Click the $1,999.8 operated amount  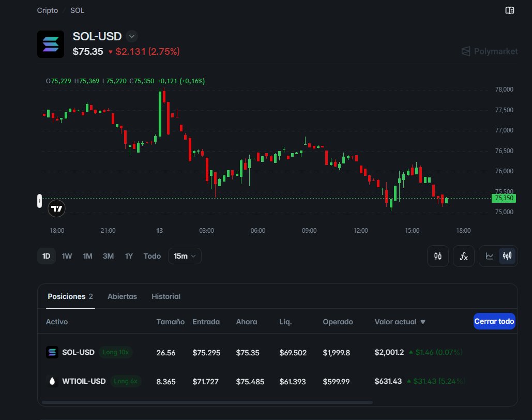336,353
